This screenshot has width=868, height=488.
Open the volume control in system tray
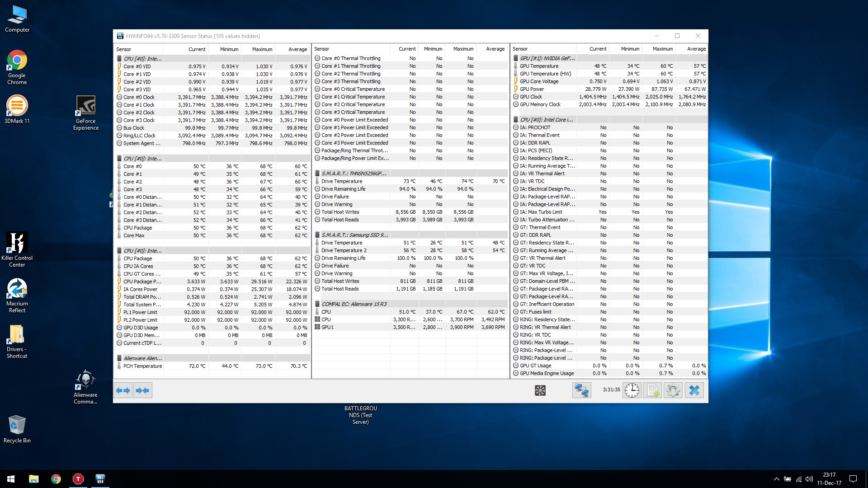click(x=809, y=479)
